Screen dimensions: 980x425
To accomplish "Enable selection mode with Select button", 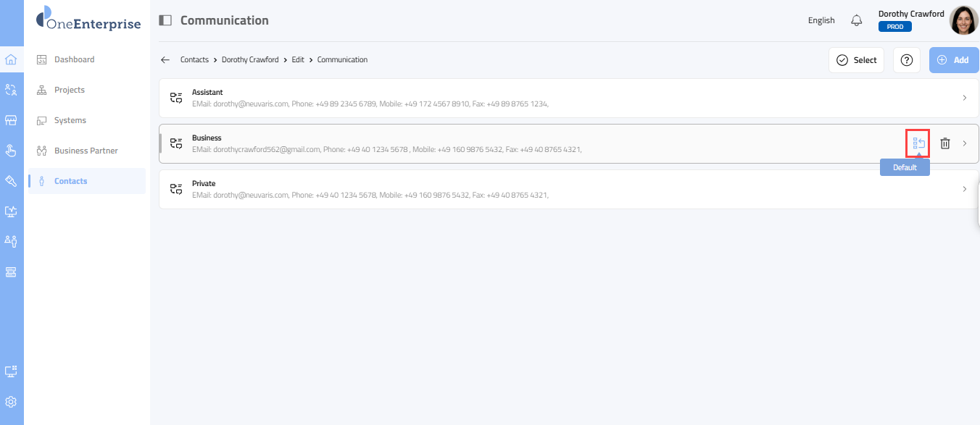I will pos(856,60).
